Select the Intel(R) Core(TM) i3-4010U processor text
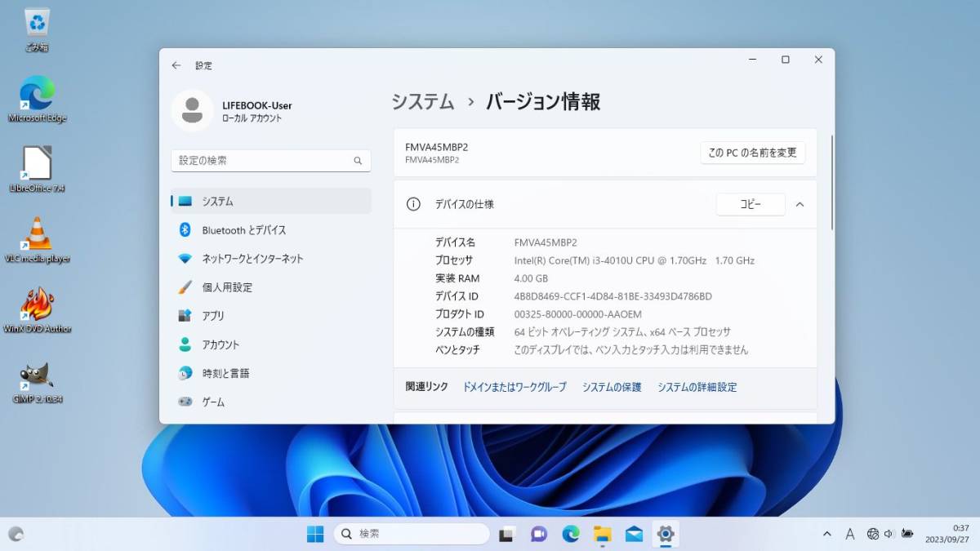 click(x=634, y=260)
